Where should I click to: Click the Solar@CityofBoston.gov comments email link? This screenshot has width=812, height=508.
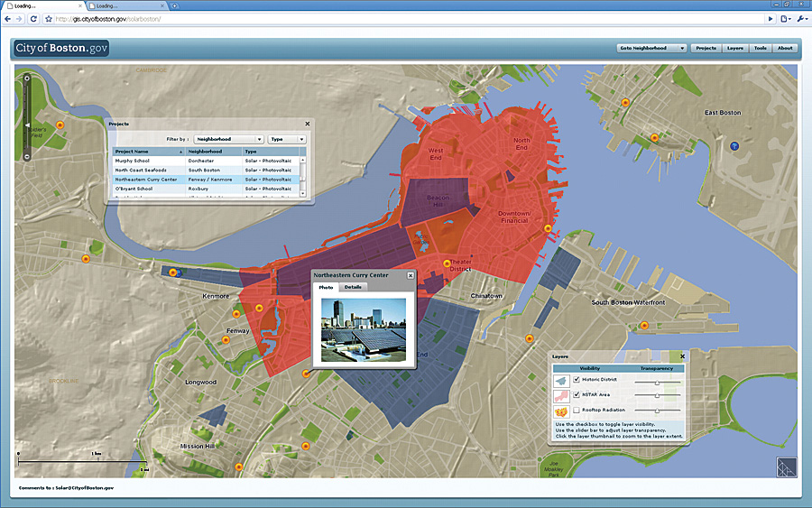click(85, 488)
